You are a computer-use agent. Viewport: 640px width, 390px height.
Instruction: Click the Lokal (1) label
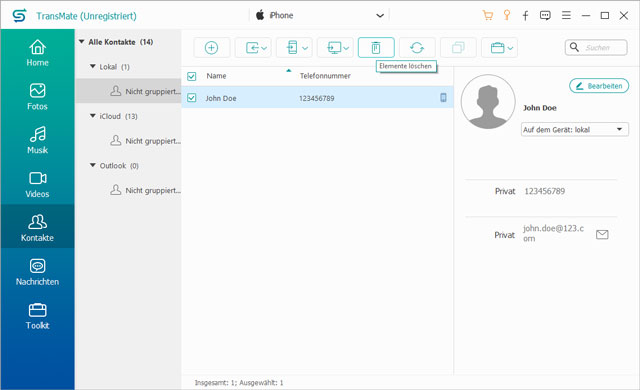tap(114, 67)
